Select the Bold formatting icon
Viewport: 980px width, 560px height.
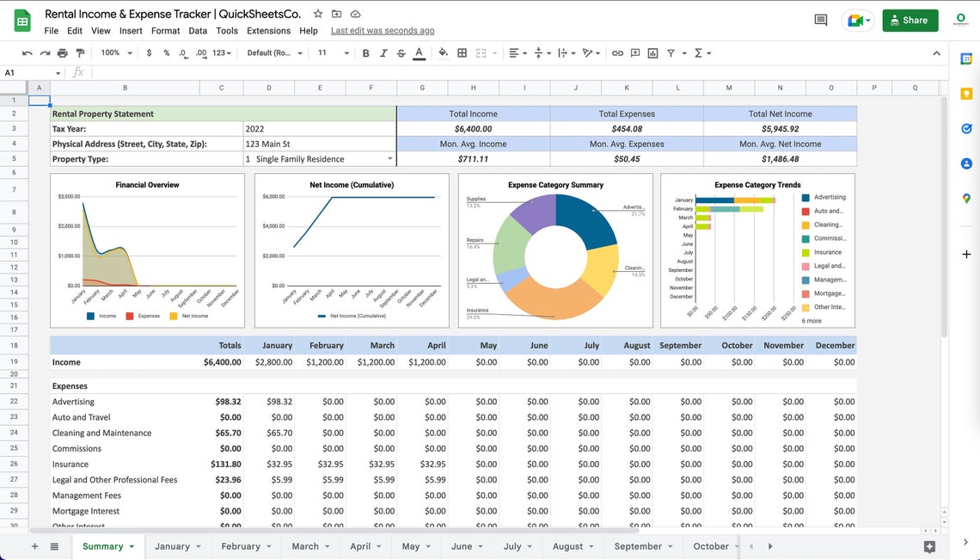(x=365, y=52)
